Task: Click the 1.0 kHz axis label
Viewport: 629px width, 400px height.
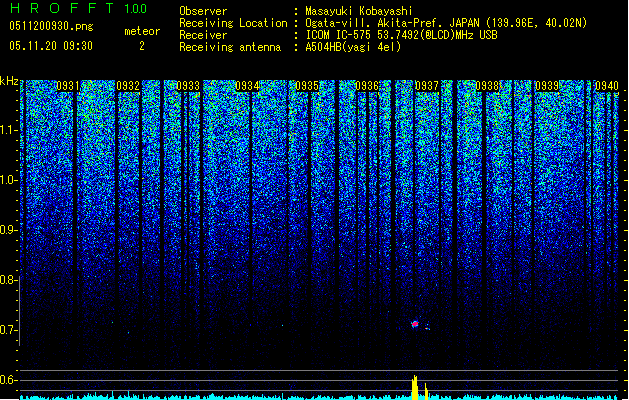Action: tap(9, 180)
